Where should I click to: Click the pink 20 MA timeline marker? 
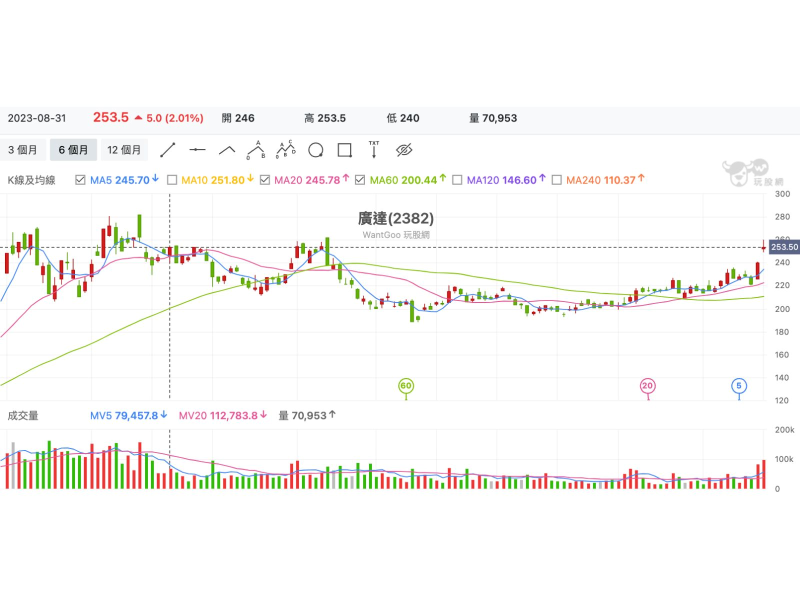pyautogui.click(x=647, y=386)
